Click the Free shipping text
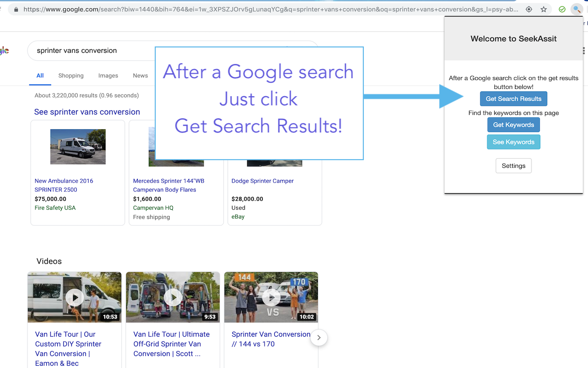 (x=152, y=217)
